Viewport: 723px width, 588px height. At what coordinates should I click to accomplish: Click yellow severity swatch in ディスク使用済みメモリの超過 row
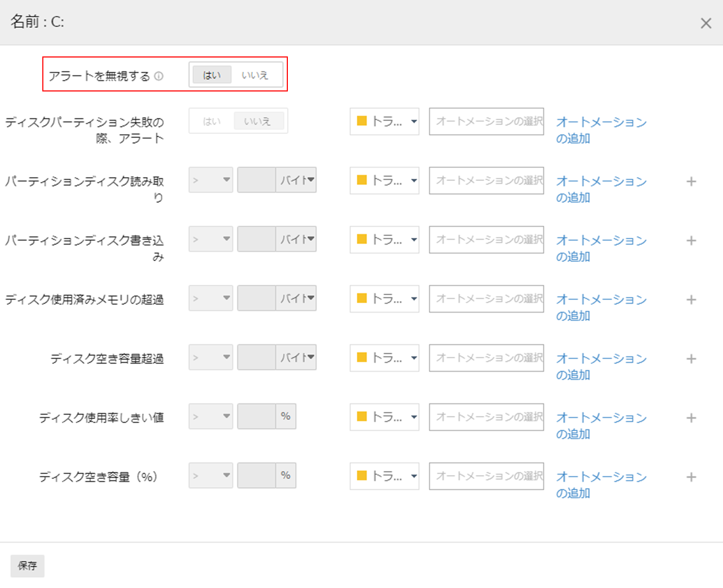click(361, 298)
